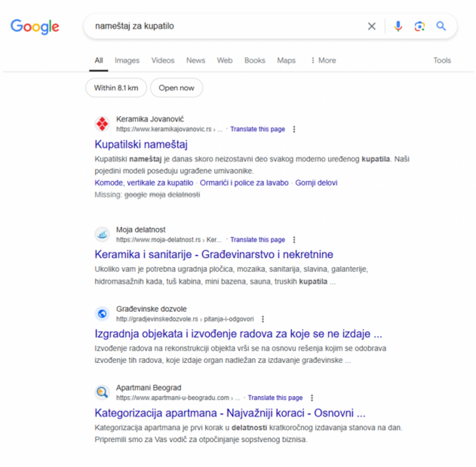The height and width of the screenshot is (467, 476).
Task: Open the Kategorizacija apartmana result
Action: [x=230, y=413]
